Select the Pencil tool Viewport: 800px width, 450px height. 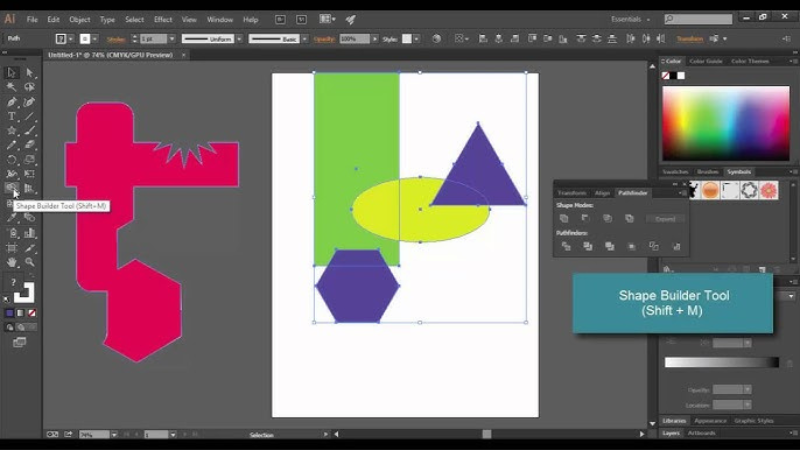(11, 145)
